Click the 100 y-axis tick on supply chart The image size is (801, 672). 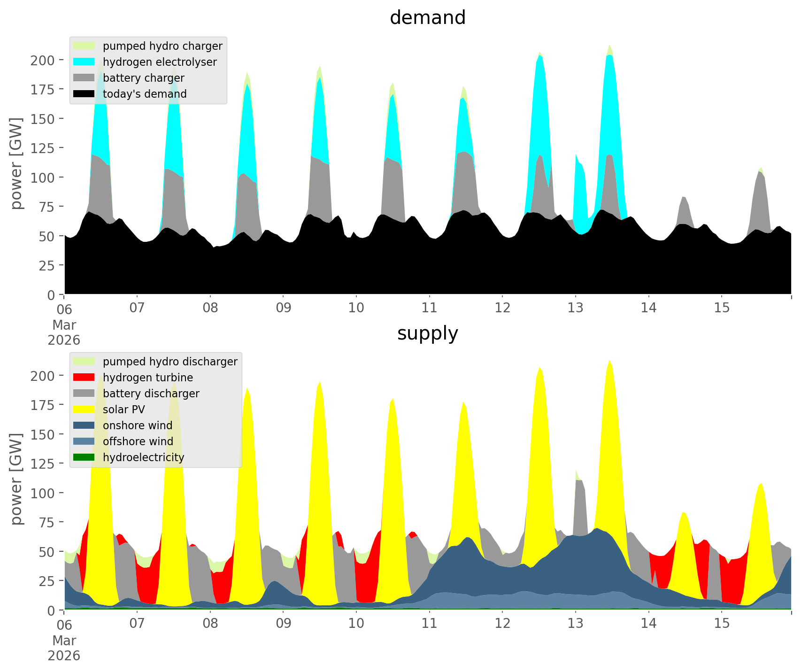coord(43,493)
